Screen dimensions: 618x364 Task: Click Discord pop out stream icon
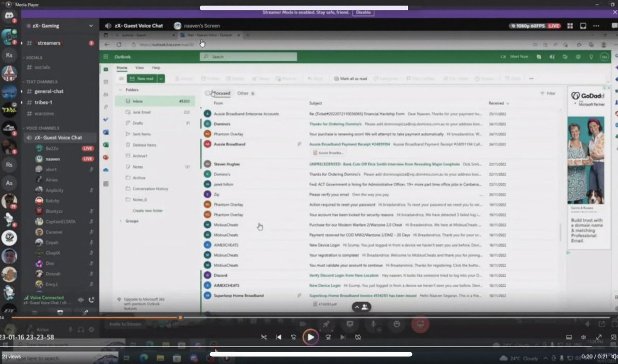click(x=583, y=26)
